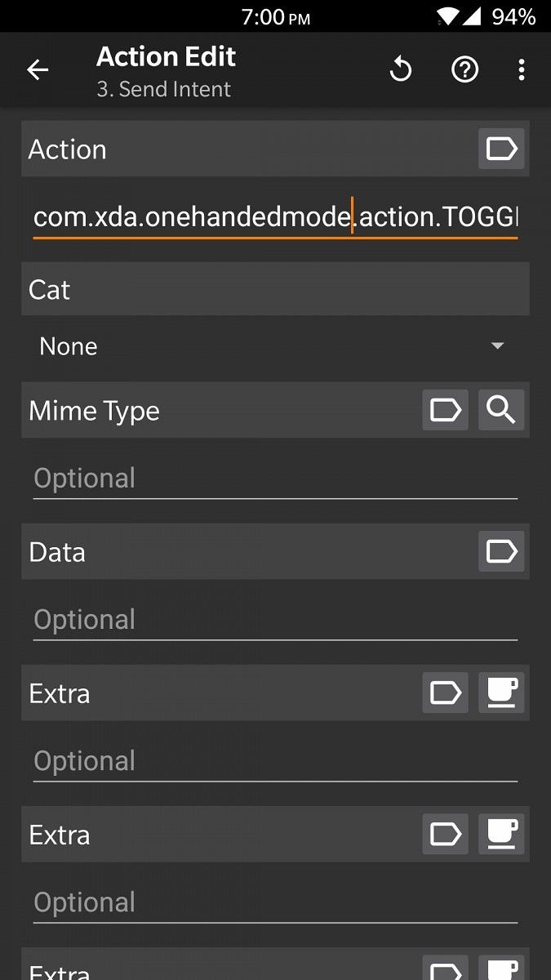Open the Java object picker for second Extra
The image size is (551, 980).
click(501, 834)
